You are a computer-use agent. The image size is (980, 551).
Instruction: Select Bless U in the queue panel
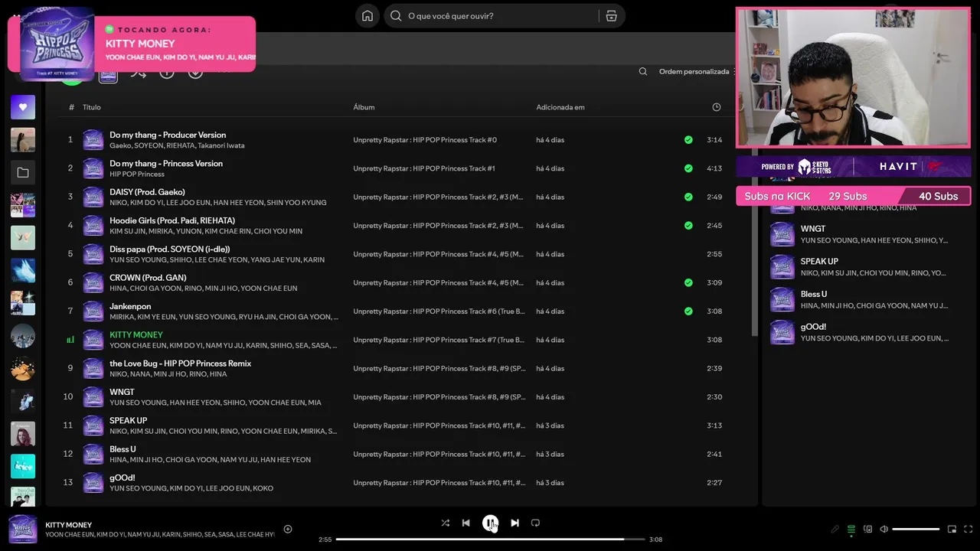click(x=814, y=294)
